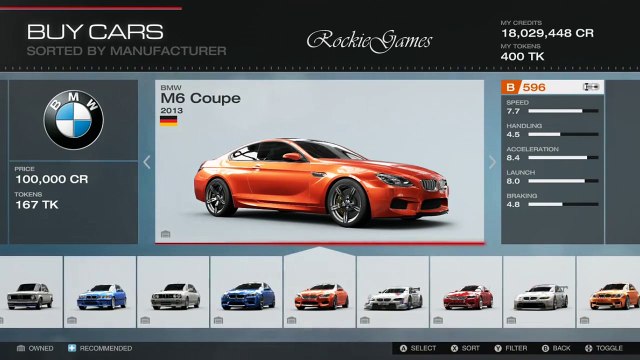Click the Braking 4.8 stat bar
The width and height of the screenshot is (640, 360).
[563, 204]
